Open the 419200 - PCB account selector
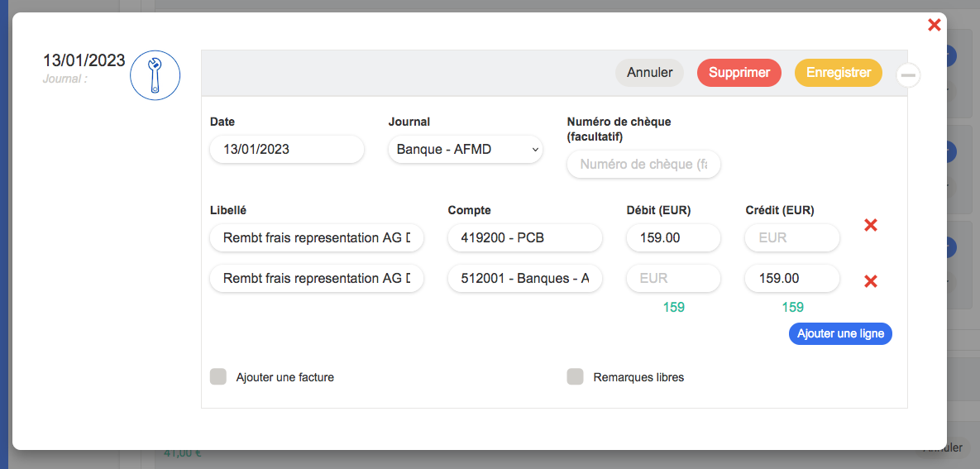This screenshot has height=469, width=980. click(x=525, y=237)
